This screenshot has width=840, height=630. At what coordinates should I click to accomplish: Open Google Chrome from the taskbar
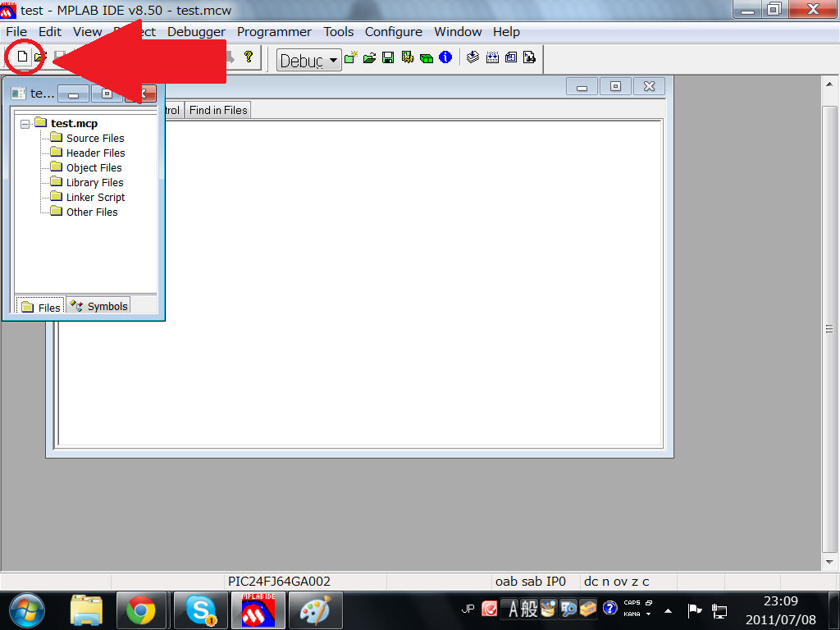point(141,610)
